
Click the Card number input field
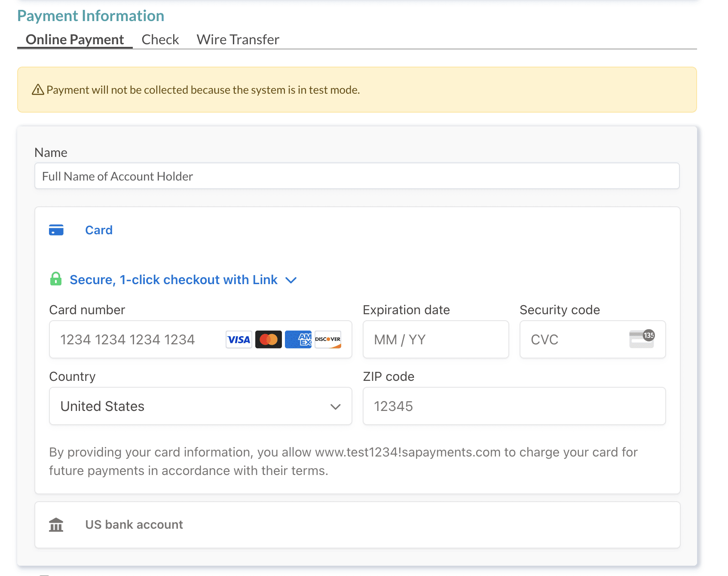pyautogui.click(x=138, y=340)
